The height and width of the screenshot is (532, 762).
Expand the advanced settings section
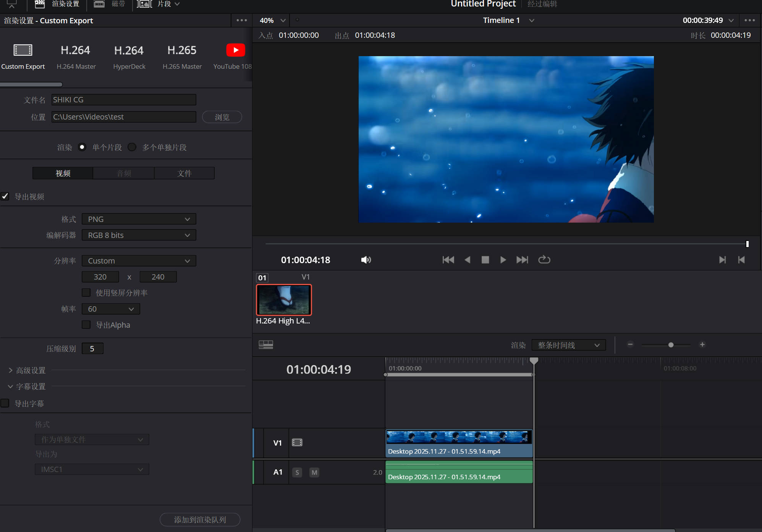(x=11, y=370)
